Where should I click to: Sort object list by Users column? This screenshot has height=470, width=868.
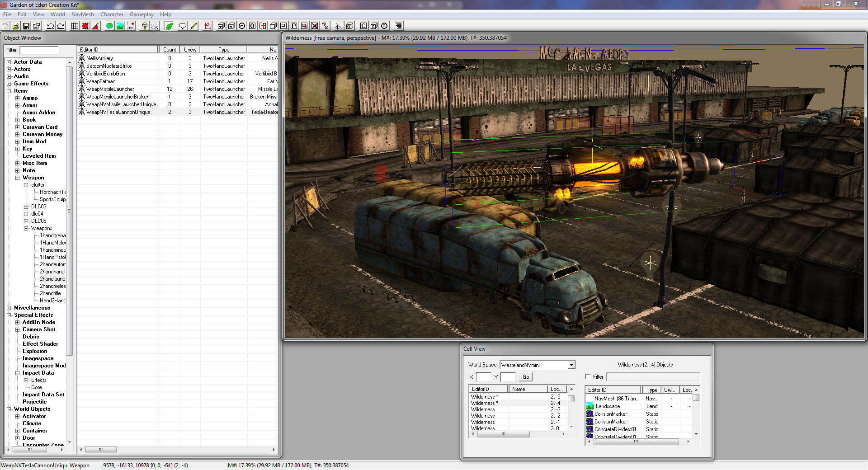tap(190, 50)
